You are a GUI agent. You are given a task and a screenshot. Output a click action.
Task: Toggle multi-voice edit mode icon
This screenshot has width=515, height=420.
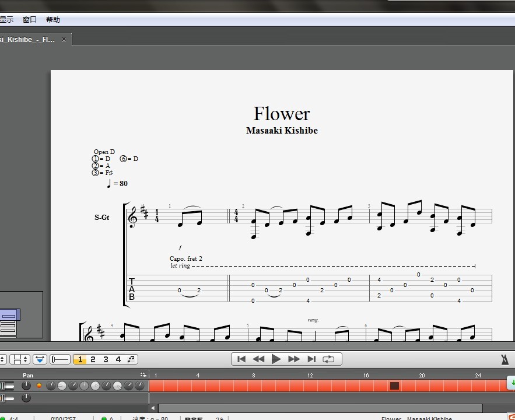point(131,359)
